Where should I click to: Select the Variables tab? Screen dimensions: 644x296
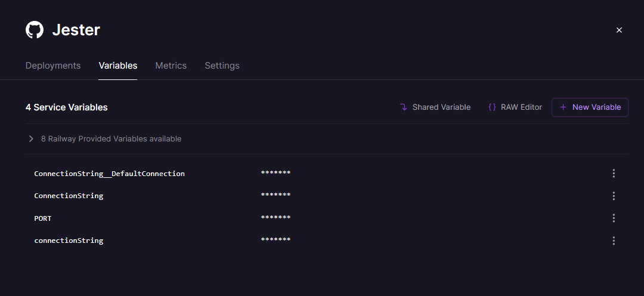coord(118,66)
